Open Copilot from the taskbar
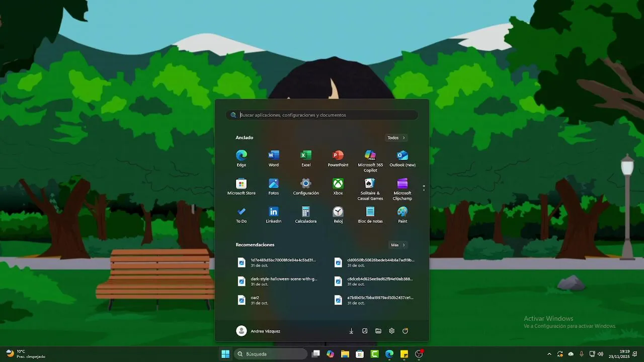The height and width of the screenshot is (362, 644). pos(331,354)
